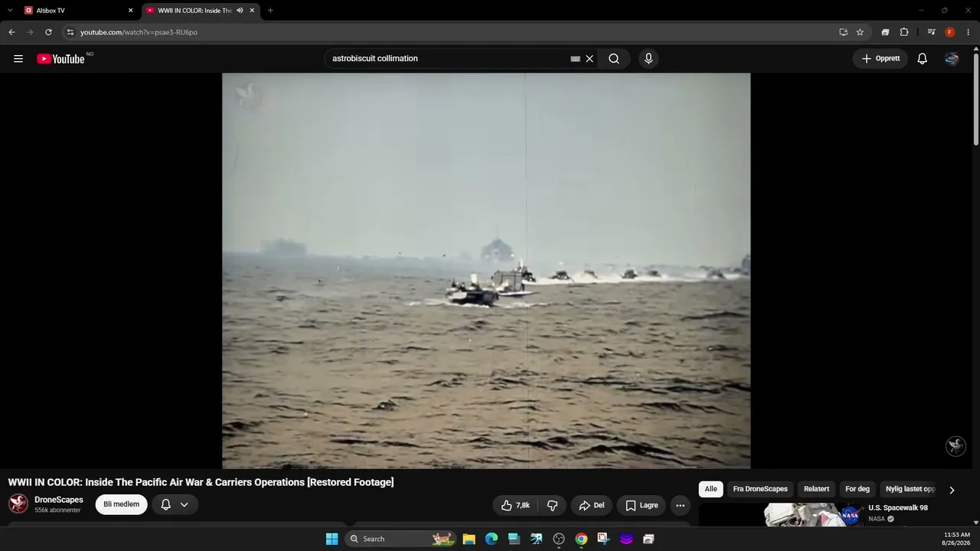
Task: Save the video with Lagre
Action: (642, 505)
